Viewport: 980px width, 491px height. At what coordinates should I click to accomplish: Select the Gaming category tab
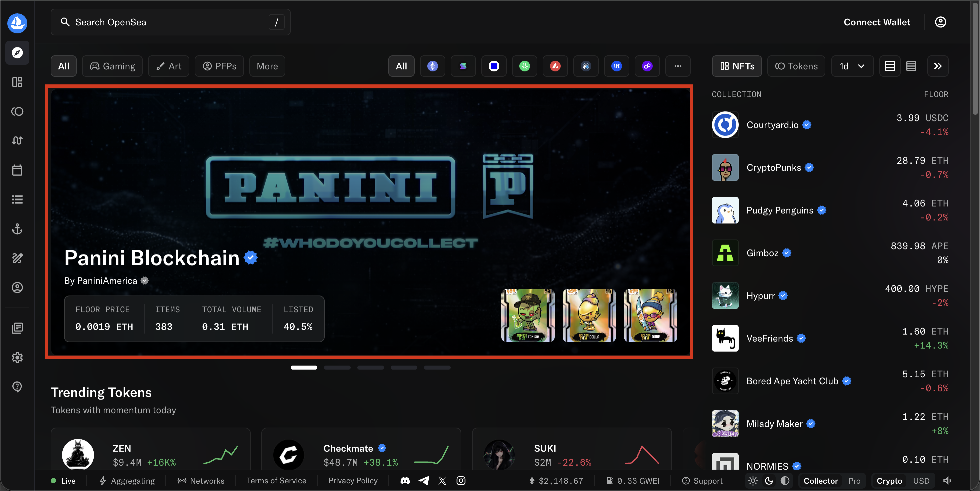[112, 66]
